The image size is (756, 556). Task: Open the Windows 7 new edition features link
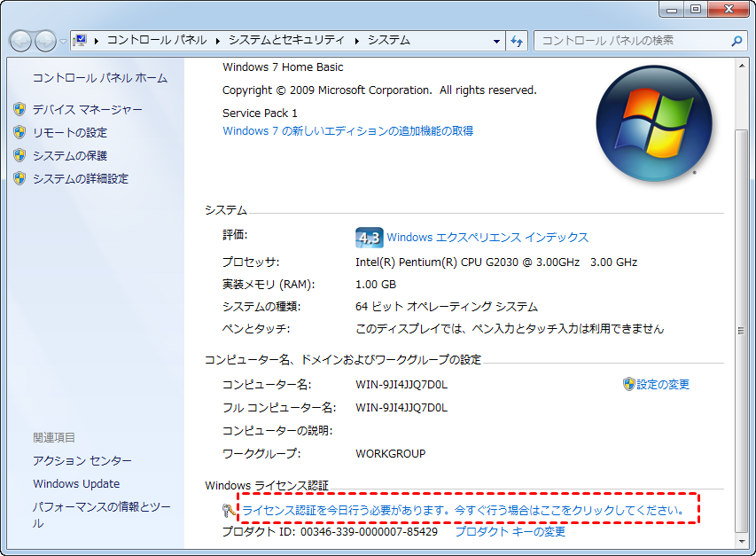tap(347, 130)
